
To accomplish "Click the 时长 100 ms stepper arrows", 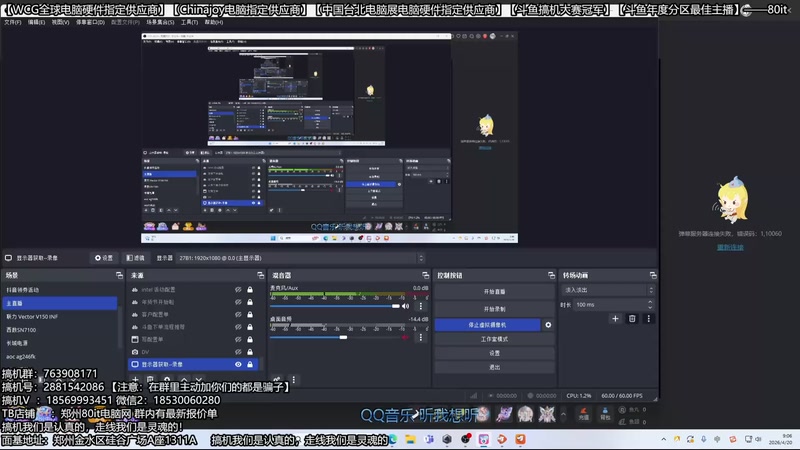I will click(x=650, y=305).
